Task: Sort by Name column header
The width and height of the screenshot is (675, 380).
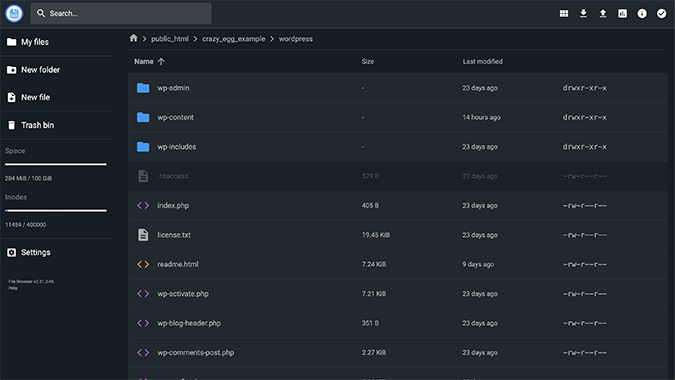Action: [x=144, y=62]
